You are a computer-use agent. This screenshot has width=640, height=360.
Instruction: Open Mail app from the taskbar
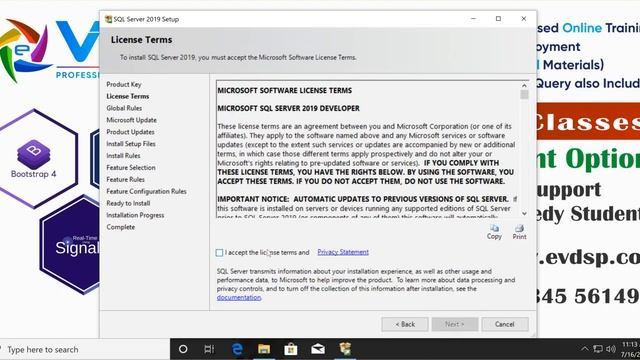(x=318, y=349)
